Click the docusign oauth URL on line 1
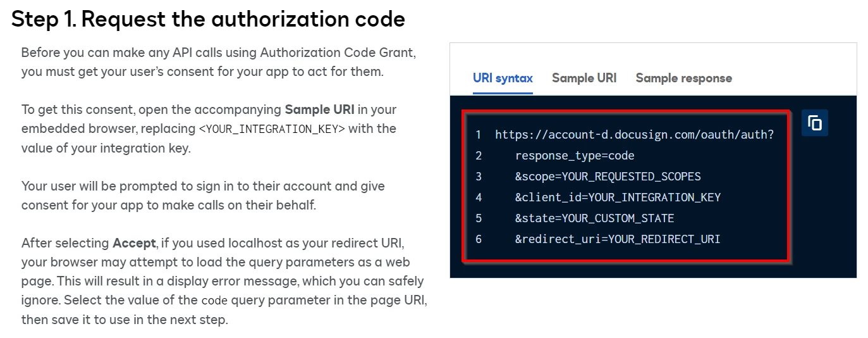The height and width of the screenshot is (338, 868). (634, 135)
